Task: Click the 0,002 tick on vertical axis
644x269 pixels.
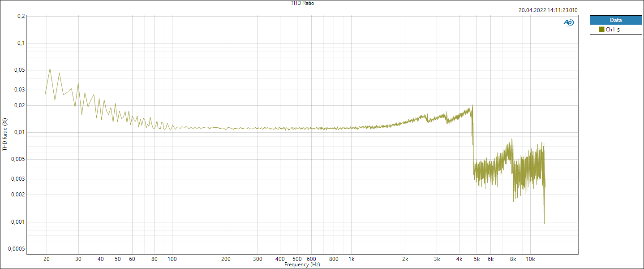Action: [x=18, y=195]
